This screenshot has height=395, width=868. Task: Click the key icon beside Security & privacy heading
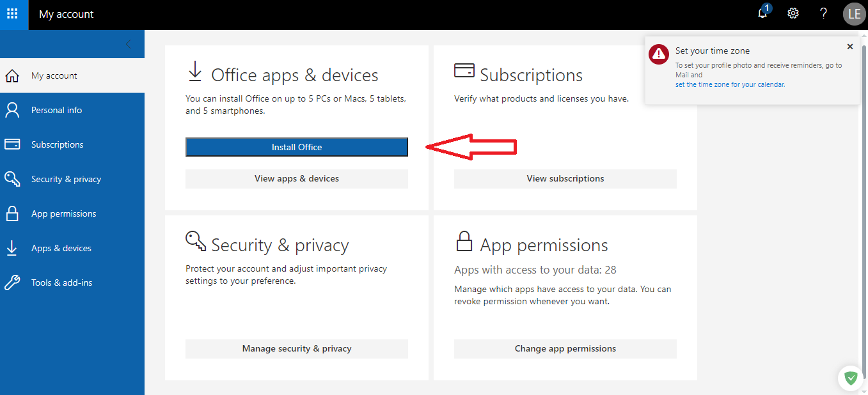point(196,242)
